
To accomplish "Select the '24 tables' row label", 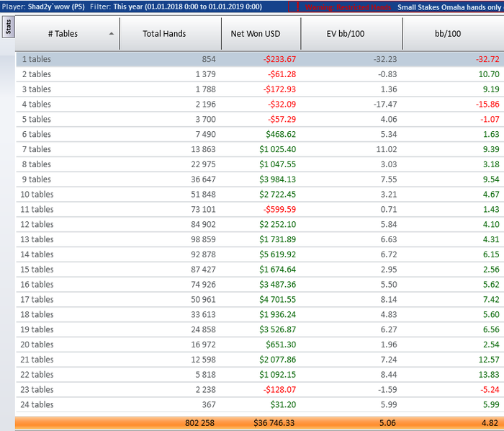I will pos(37,404).
